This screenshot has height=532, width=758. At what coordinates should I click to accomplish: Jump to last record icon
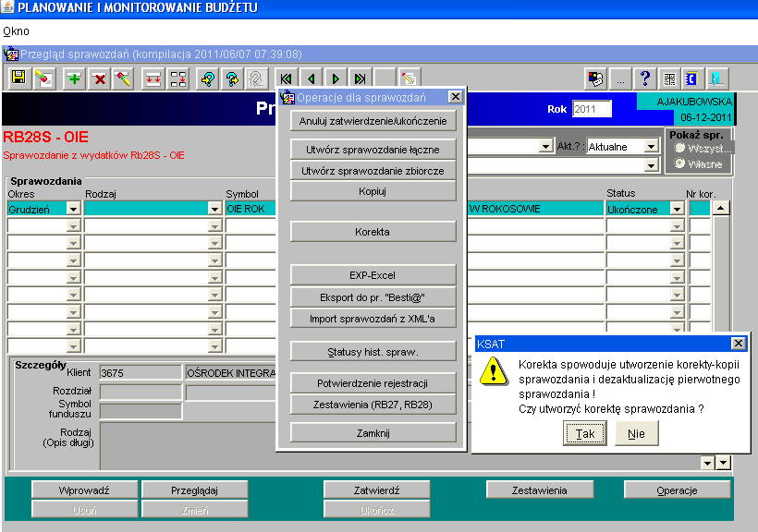click(361, 79)
